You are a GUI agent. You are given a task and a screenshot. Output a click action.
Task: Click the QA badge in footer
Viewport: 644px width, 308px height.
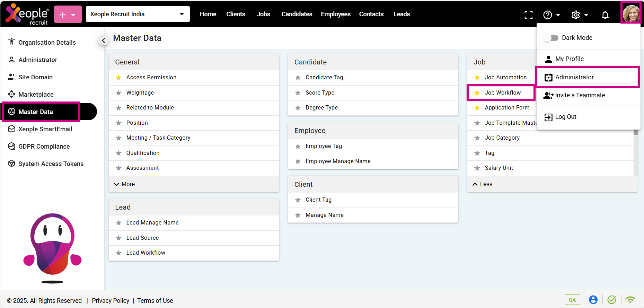click(572, 300)
